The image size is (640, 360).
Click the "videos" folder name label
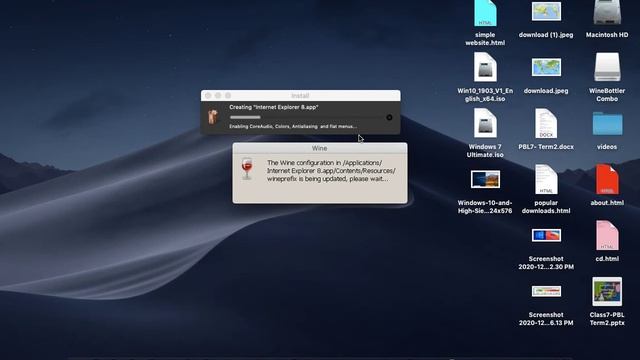[607, 147]
